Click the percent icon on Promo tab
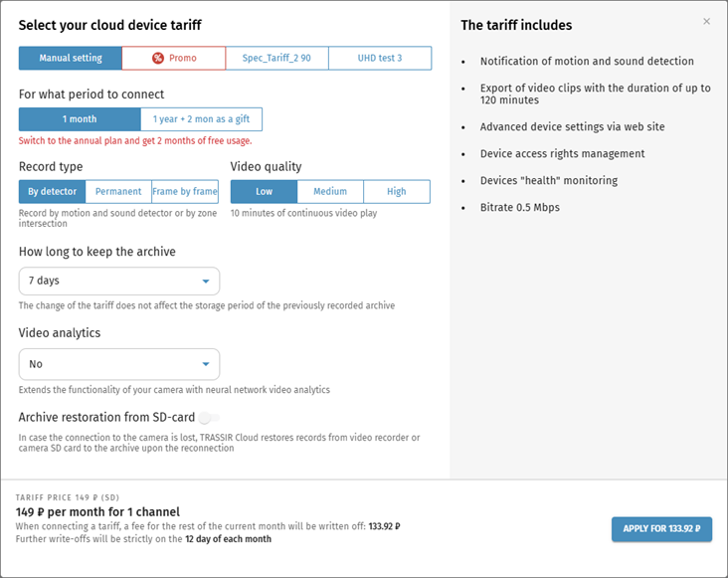 [158, 59]
